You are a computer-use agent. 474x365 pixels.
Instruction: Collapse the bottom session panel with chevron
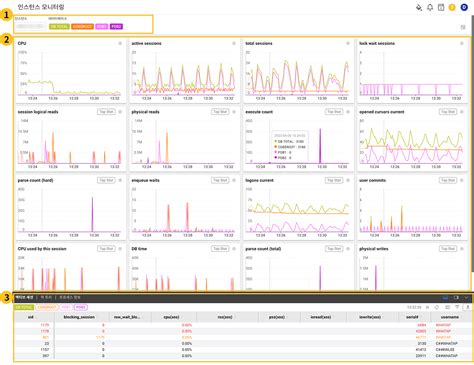point(466,297)
